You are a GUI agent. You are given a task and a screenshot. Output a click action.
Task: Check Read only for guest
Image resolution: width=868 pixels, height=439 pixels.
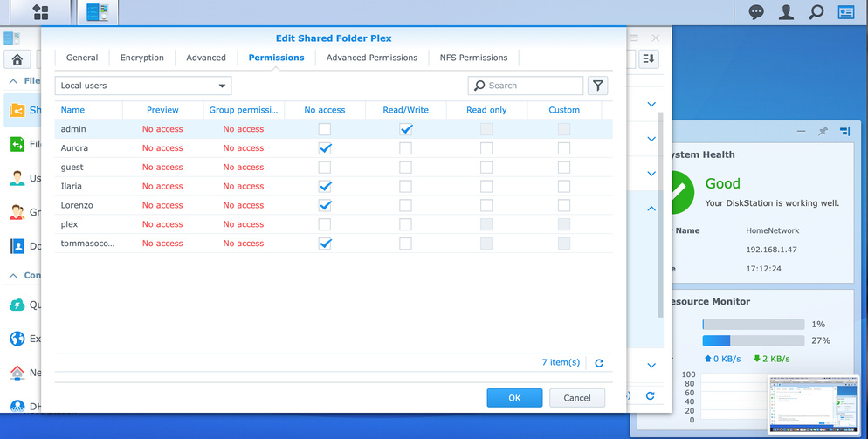click(486, 168)
